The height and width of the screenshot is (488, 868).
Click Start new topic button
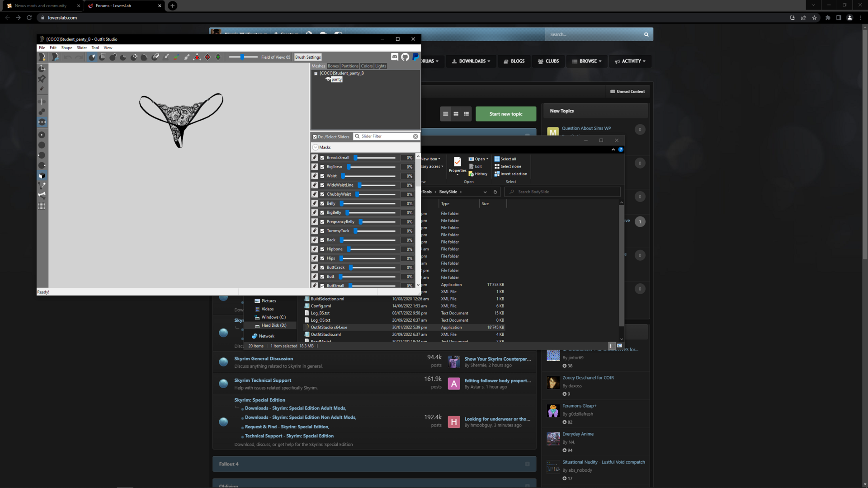pyautogui.click(x=505, y=114)
